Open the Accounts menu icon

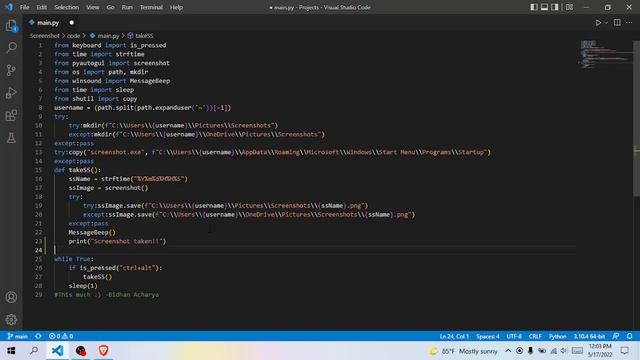[x=11, y=297]
